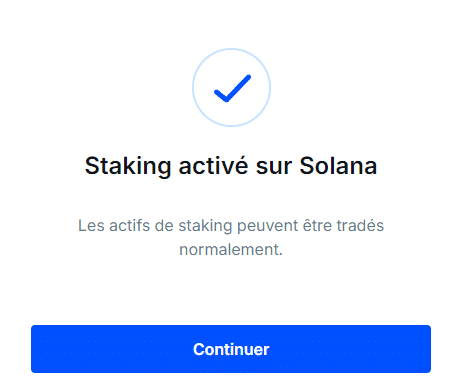The image size is (459, 391).
Task: Click the blue Continuer button
Action: pos(231,349)
